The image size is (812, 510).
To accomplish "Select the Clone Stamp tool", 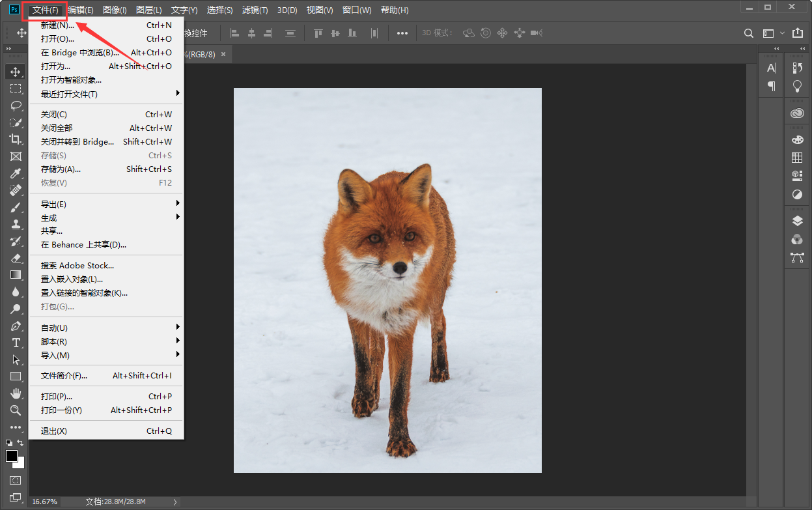I will pos(16,224).
